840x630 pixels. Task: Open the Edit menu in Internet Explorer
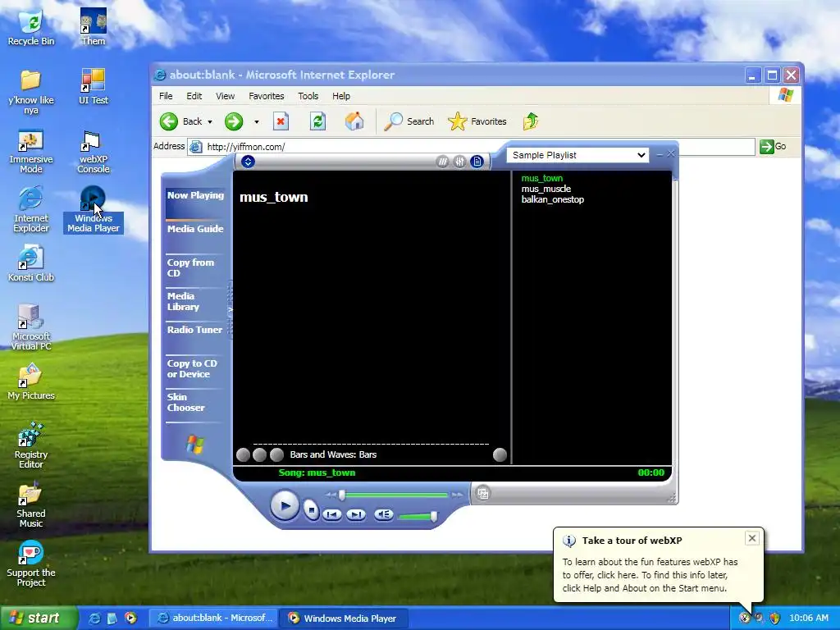[x=194, y=96]
